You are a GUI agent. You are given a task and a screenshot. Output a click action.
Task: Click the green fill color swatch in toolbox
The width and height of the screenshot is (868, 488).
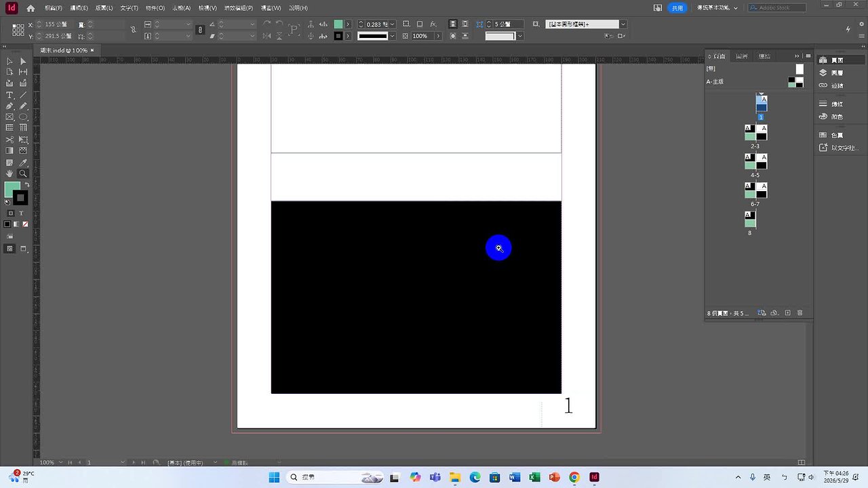click(x=12, y=189)
